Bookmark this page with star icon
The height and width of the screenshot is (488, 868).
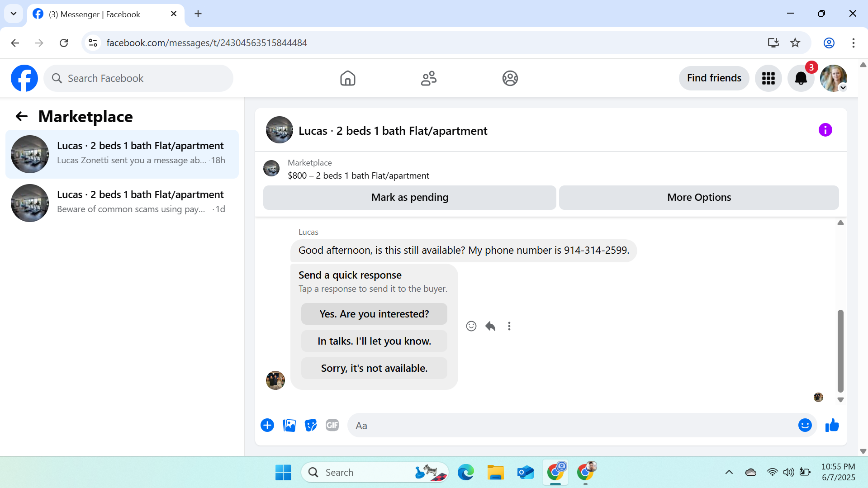pos(795,43)
